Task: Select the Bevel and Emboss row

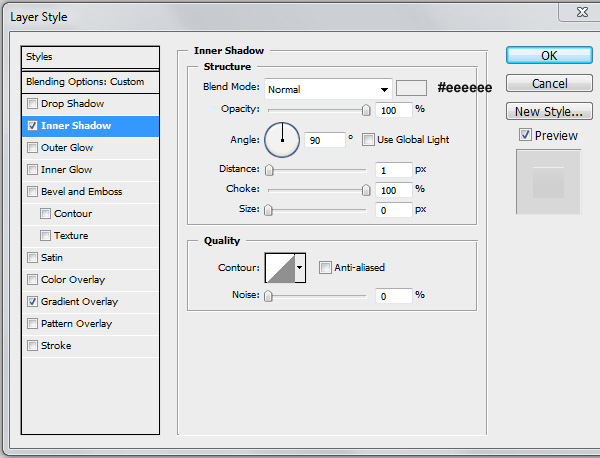Action: point(90,191)
